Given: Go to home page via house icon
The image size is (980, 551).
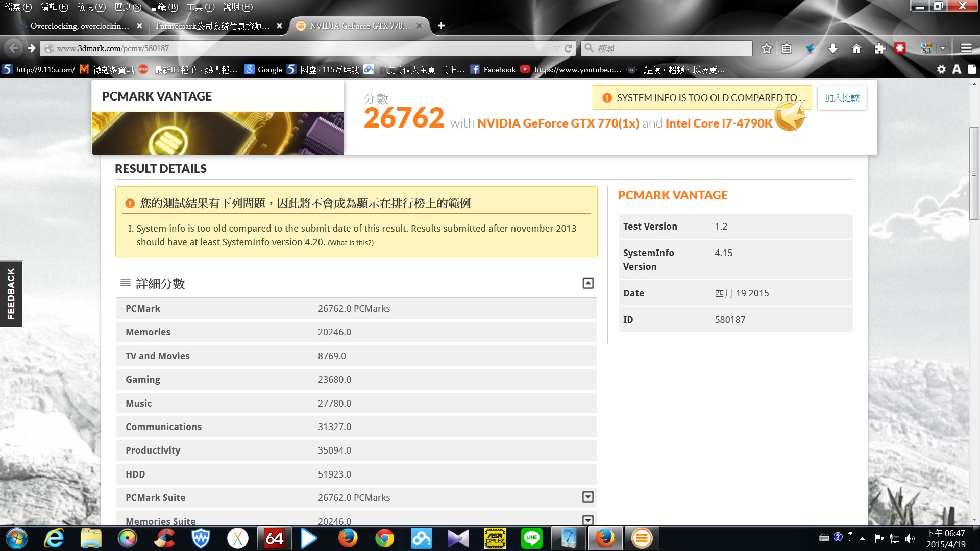Looking at the screenshot, I should tap(856, 48).
